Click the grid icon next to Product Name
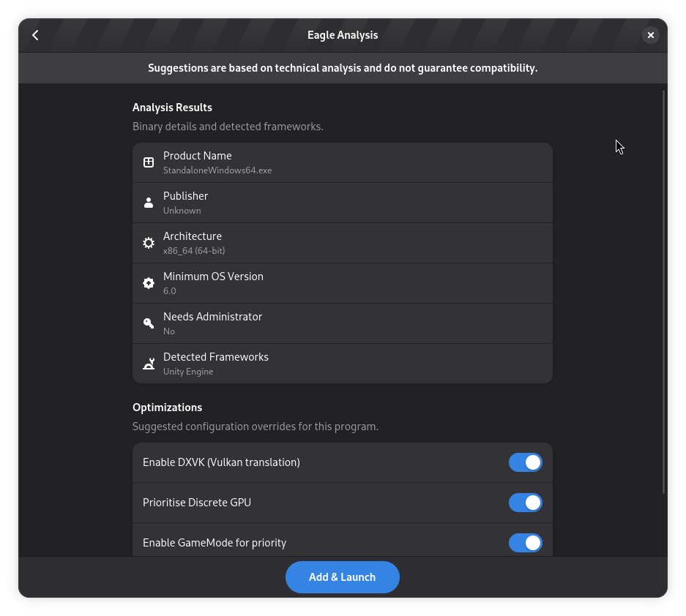The image size is (686, 616). click(149, 162)
